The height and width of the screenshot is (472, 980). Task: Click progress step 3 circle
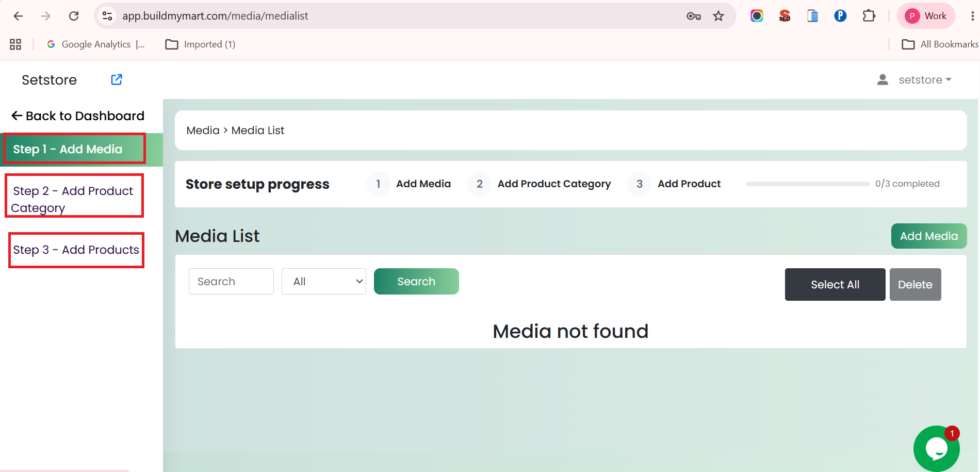[x=640, y=184]
